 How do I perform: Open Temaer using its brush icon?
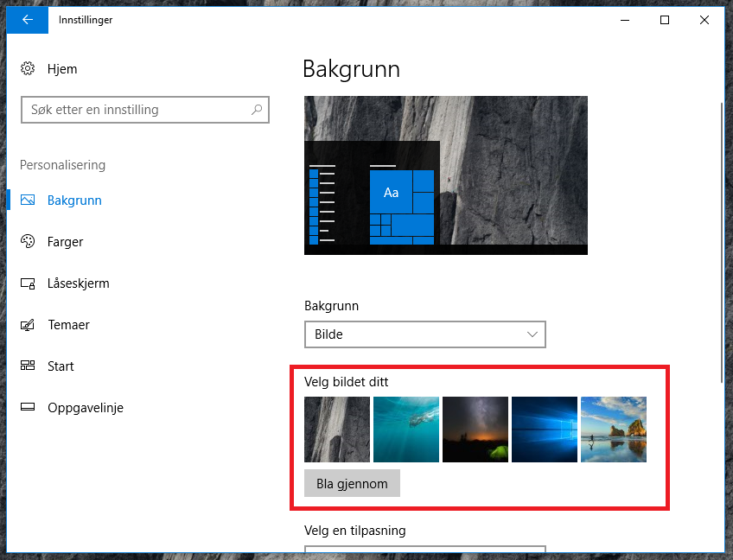point(28,325)
